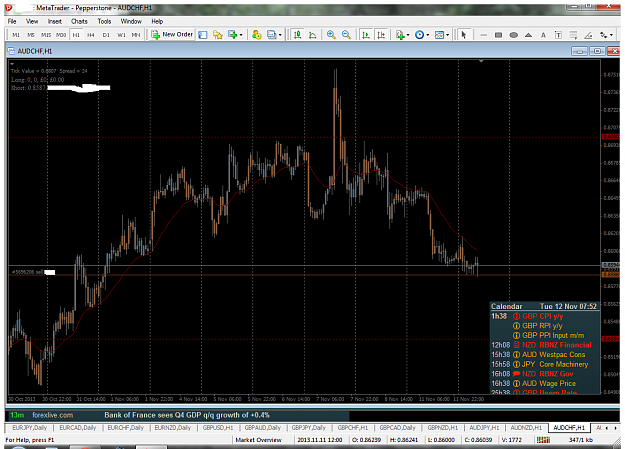Click the arrows objects tool icon

coord(603,35)
